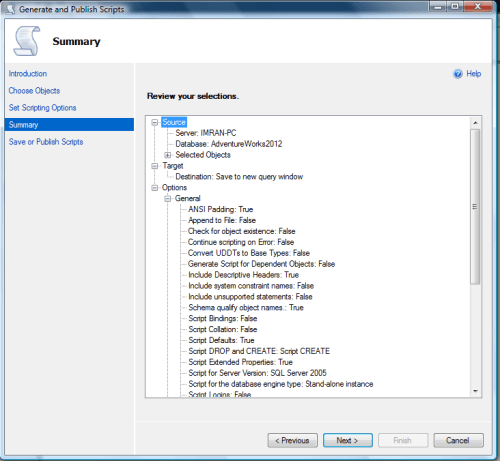Select 'Script Defaults: True' row

pos(221,340)
